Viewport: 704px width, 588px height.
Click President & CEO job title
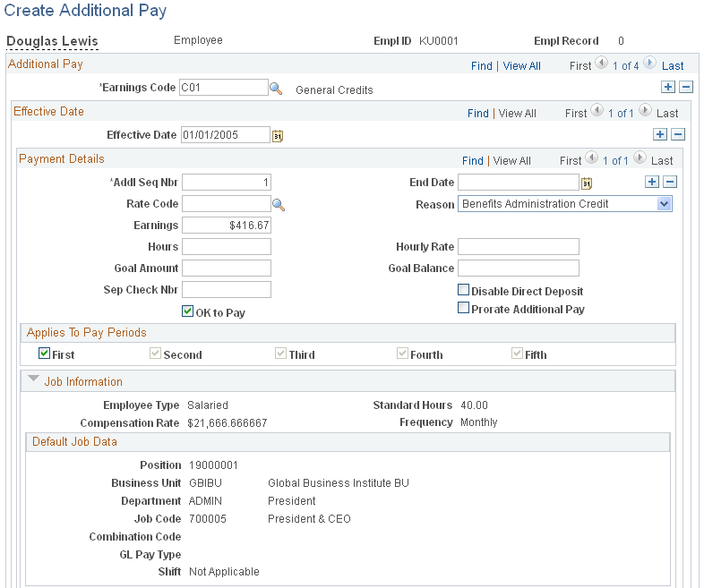click(309, 519)
